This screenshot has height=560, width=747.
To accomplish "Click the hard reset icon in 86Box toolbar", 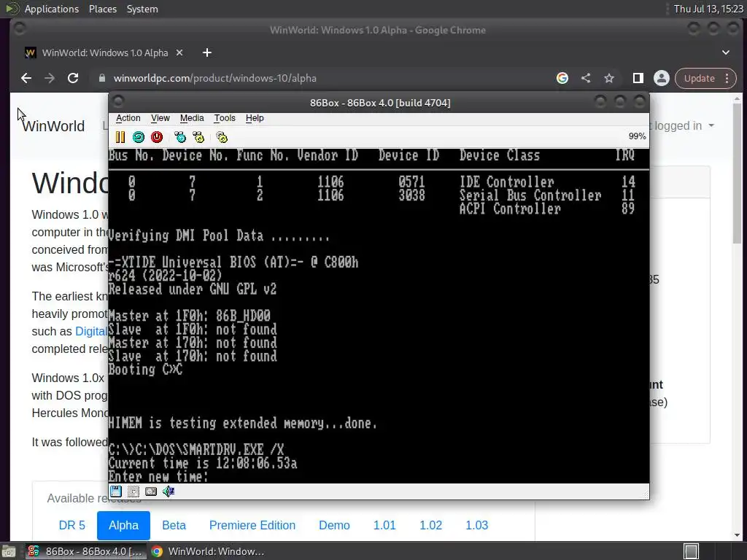I will click(138, 138).
